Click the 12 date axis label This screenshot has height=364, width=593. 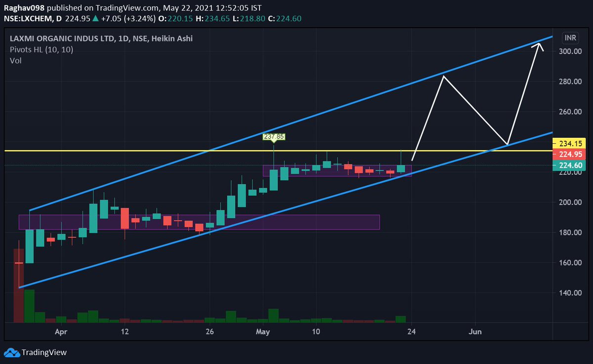[125, 332]
